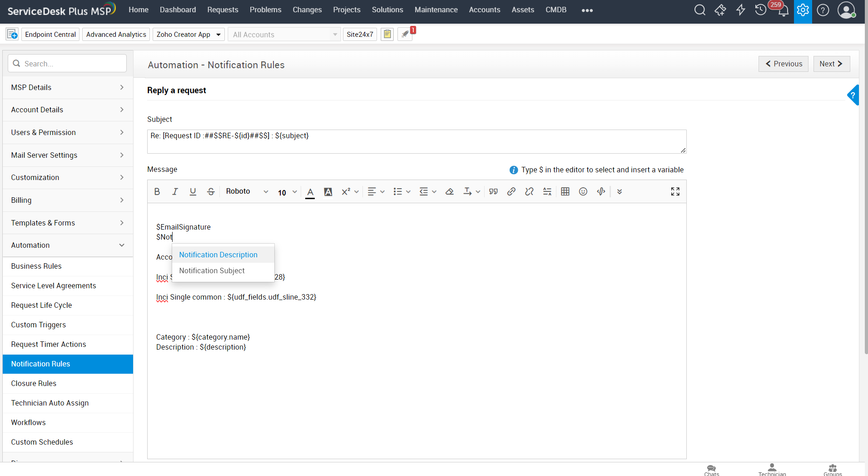
Task: Open the text background color picker
Action: pos(328,191)
